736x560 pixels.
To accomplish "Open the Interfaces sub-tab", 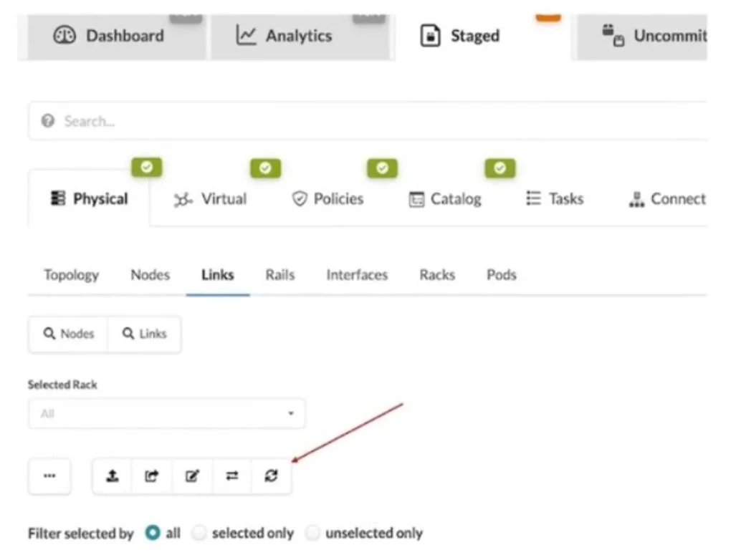I will pyautogui.click(x=357, y=275).
